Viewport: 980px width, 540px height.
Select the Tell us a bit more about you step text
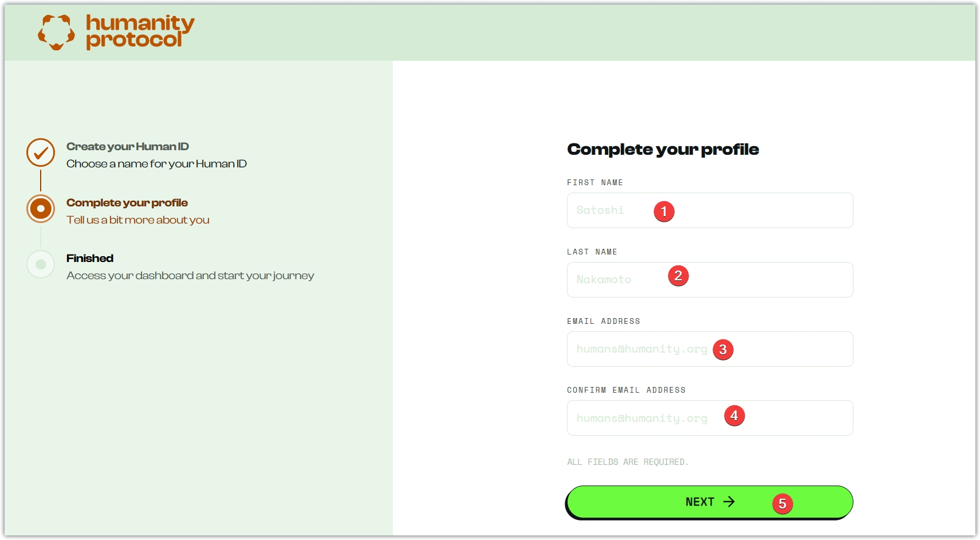pyautogui.click(x=138, y=220)
